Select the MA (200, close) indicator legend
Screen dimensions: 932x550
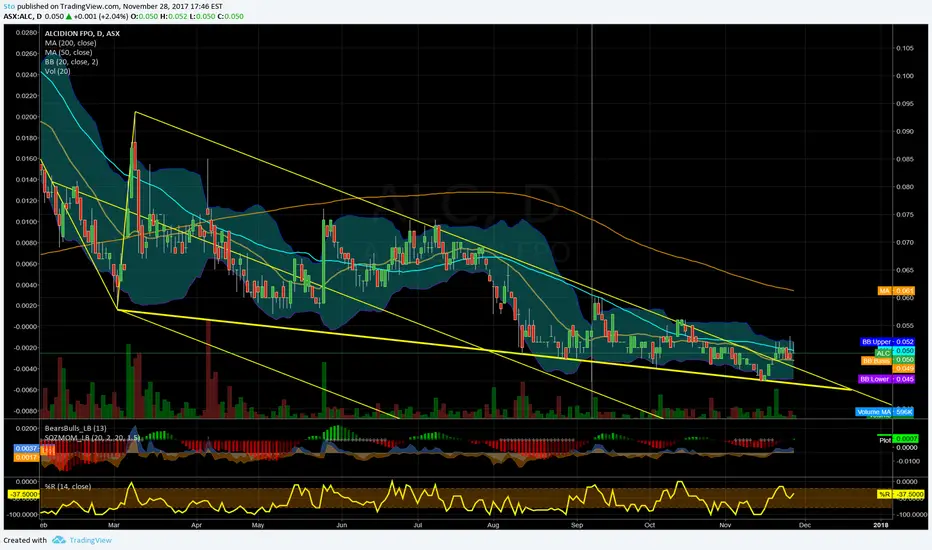[x=70, y=43]
